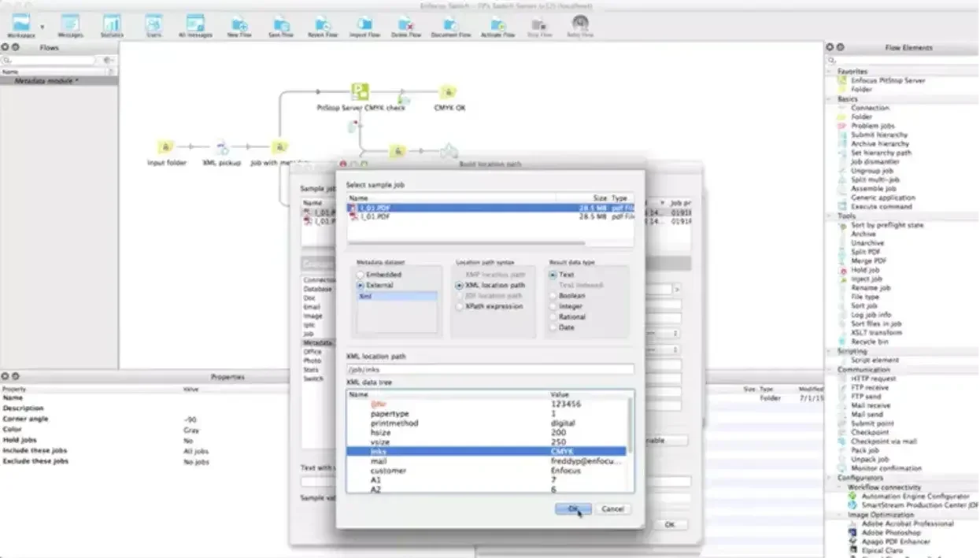
Task: Click the XML location path input field
Action: (490, 369)
